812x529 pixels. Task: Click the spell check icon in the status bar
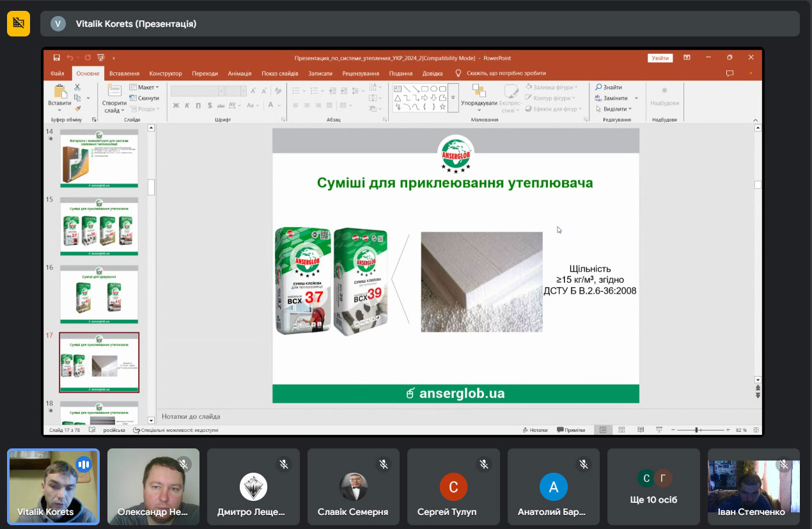click(x=92, y=430)
